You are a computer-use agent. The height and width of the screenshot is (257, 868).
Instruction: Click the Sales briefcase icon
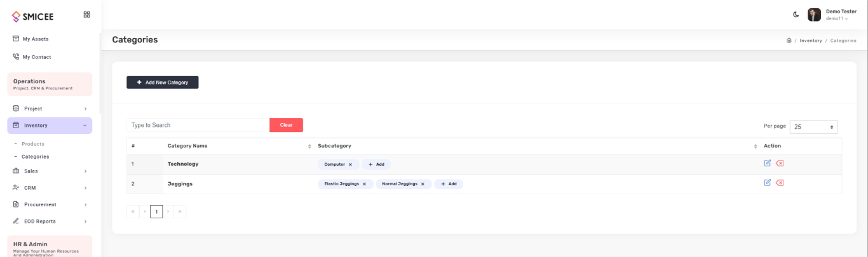pos(17,171)
